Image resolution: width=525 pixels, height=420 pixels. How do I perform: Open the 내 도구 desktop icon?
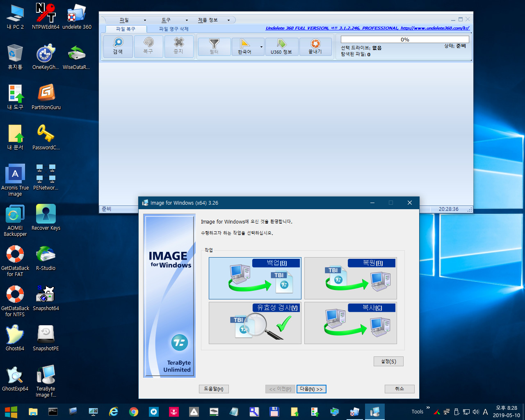tap(15, 97)
